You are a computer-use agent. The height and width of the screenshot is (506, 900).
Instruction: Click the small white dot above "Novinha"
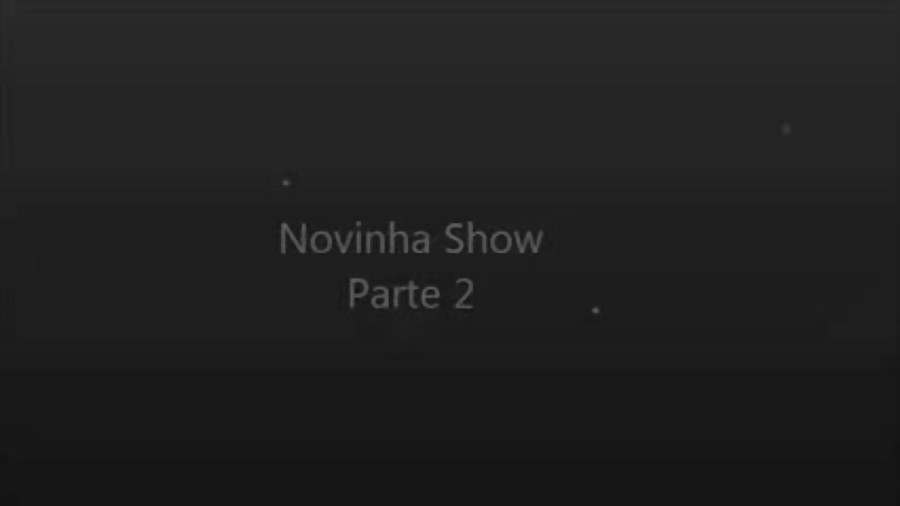click(x=286, y=183)
